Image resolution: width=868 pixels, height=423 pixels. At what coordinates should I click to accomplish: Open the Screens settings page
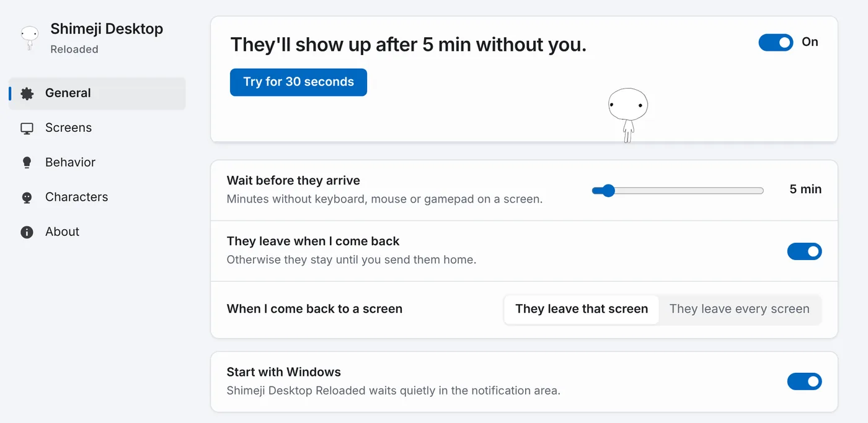point(97,128)
